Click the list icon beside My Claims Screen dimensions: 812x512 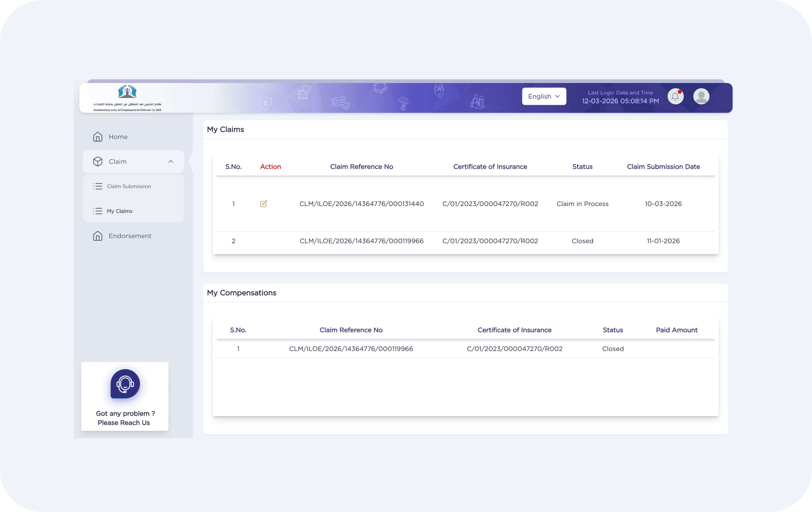pyautogui.click(x=98, y=211)
